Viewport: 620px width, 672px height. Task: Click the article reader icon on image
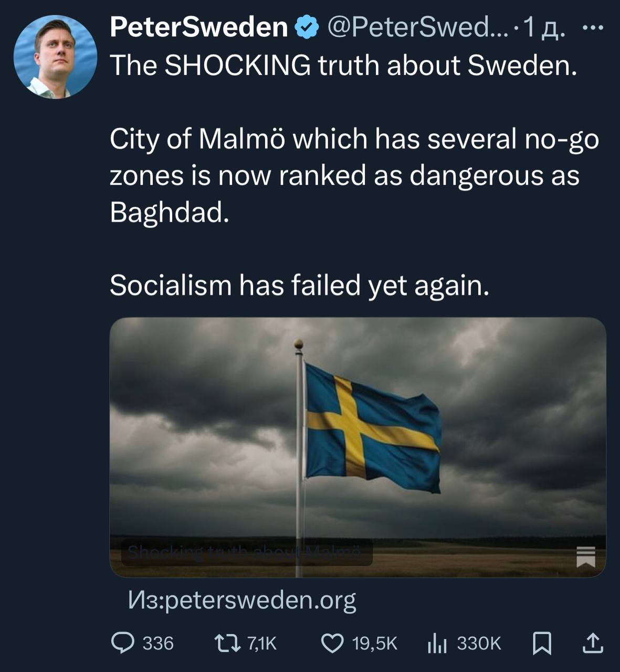[586, 556]
